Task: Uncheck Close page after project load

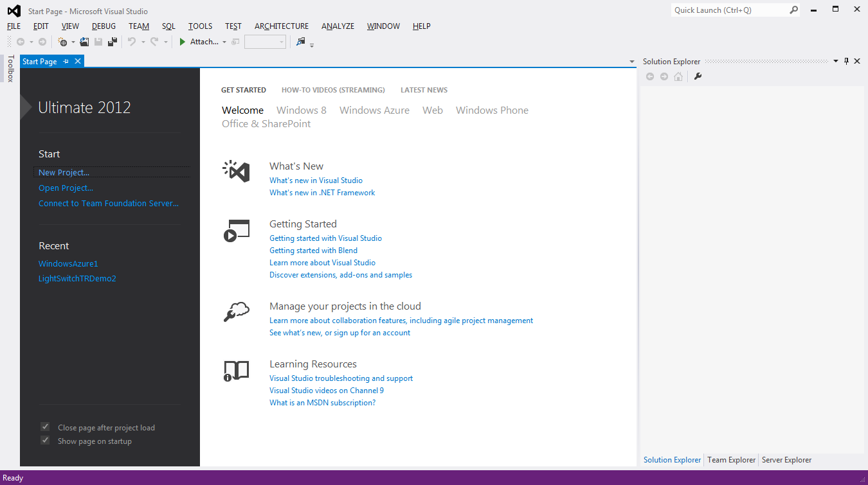Action: tap(45, 427)
